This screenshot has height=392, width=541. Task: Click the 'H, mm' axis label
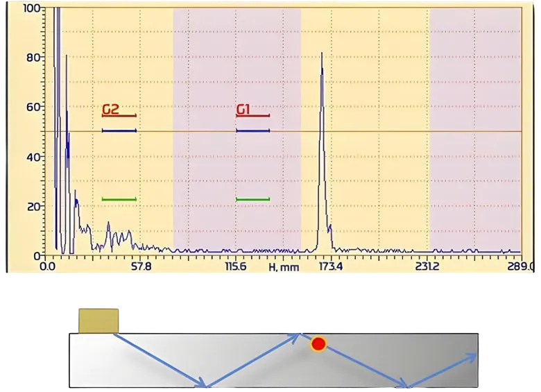284,267
